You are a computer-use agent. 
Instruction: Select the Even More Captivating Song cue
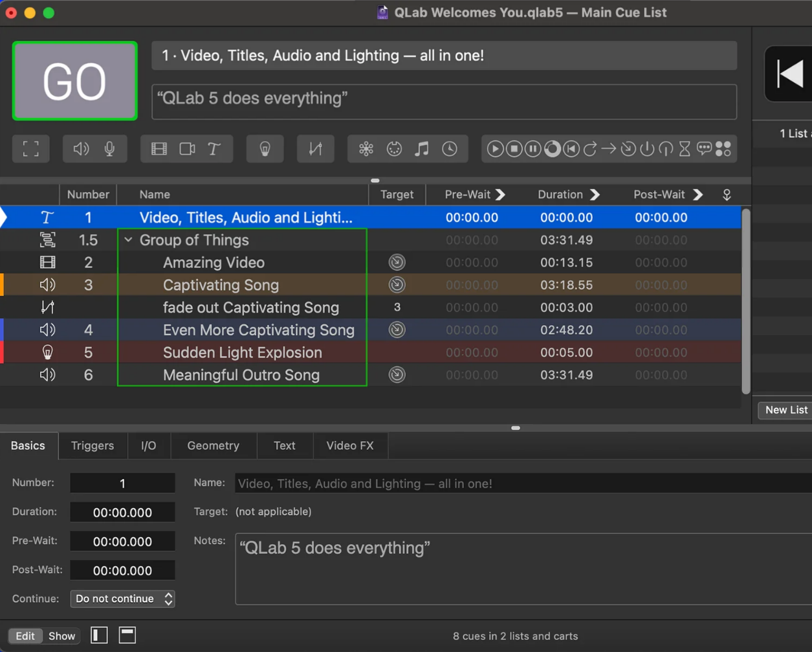pyautogui.click(x=371, y=330)
